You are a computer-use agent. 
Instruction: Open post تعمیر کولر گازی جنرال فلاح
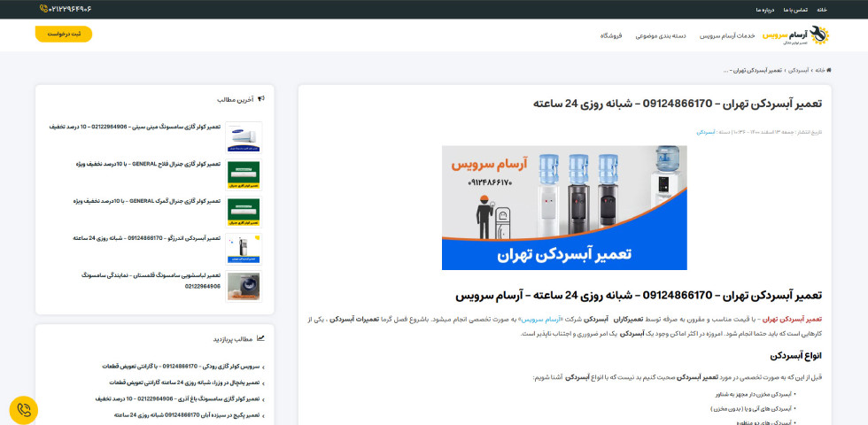(x=148, y=164)
